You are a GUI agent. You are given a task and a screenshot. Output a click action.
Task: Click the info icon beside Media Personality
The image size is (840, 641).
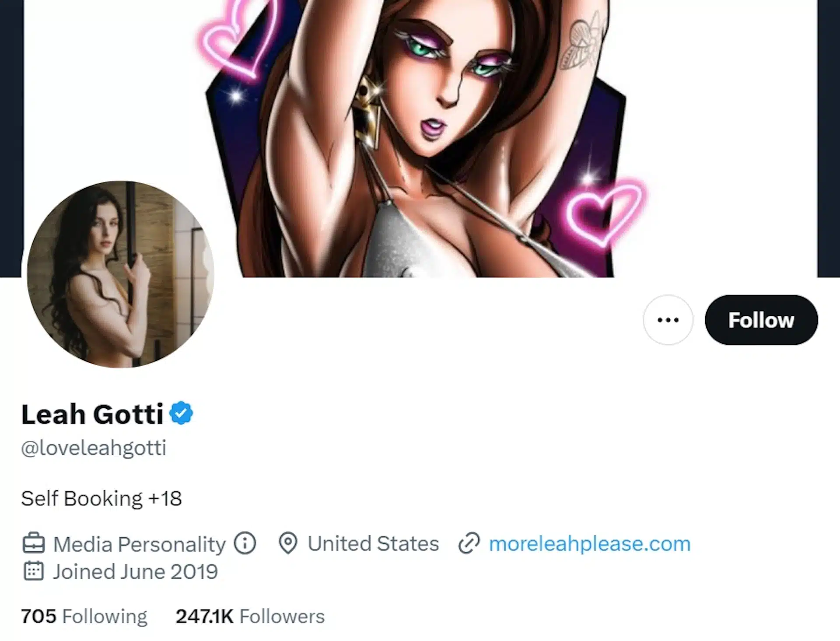[x=245, y=543]
